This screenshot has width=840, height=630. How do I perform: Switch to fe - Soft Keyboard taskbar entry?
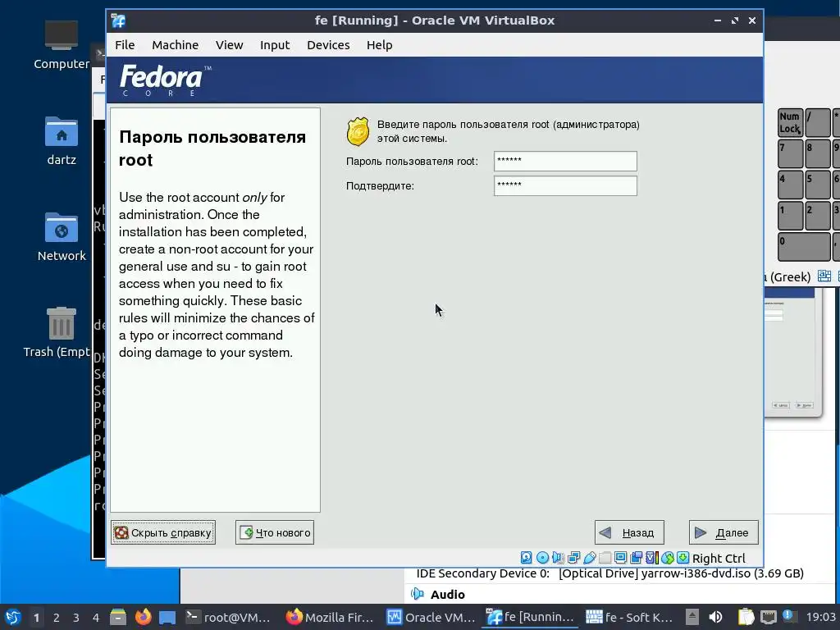(630, 617)
